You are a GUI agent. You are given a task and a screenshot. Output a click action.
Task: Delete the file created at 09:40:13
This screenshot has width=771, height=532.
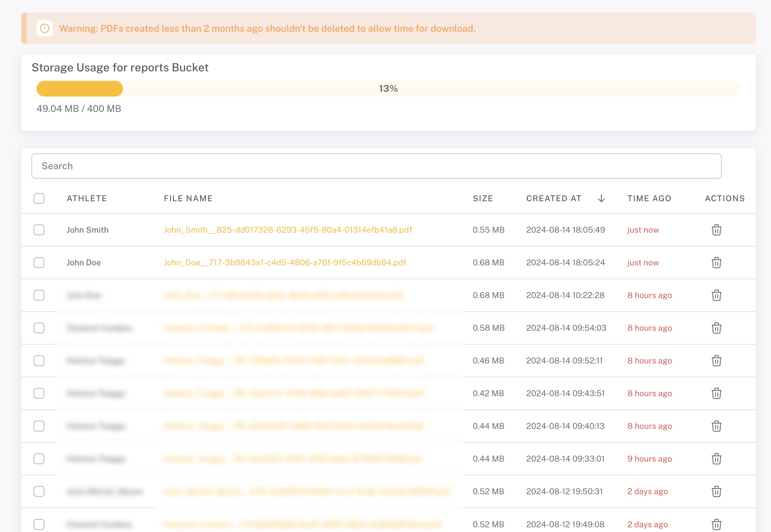click(x=716, y=426)
